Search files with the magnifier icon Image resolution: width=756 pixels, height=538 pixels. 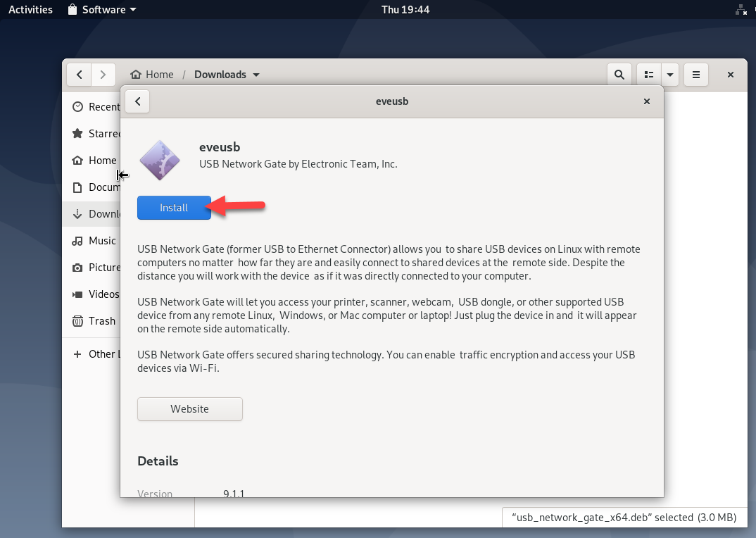pyautogui.click(x=619, y=75)
